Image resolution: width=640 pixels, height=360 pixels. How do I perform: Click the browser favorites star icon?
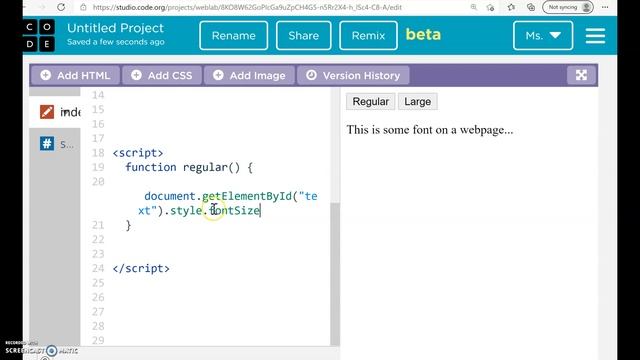[511, 7]
